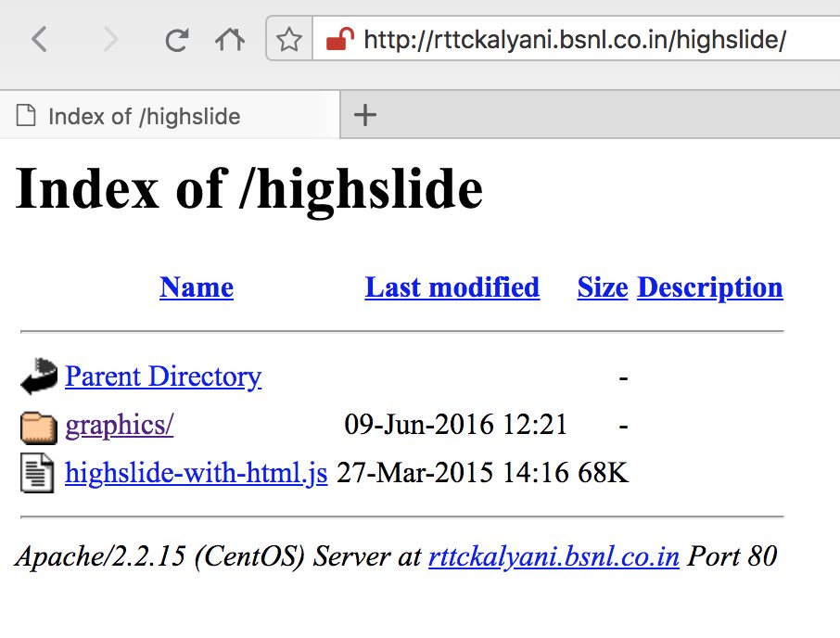This screenshot has width=840, height=638.
Task: Open a new tab with plus button
Action: pos(364,115)
